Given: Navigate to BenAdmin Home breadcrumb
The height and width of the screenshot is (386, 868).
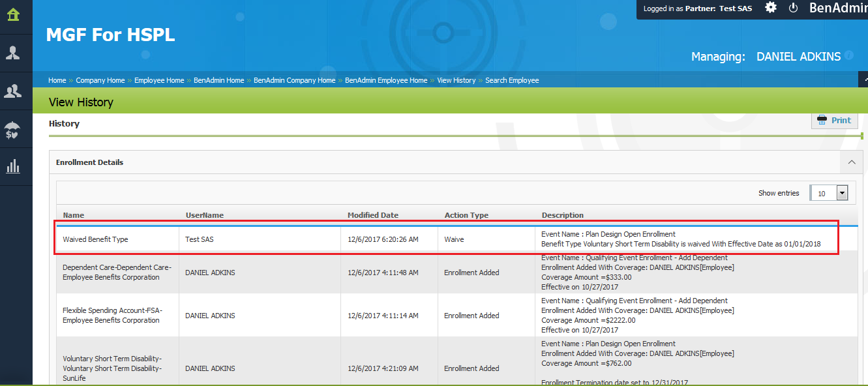Looking at the screenshot, I should click(x=218, y=80).
